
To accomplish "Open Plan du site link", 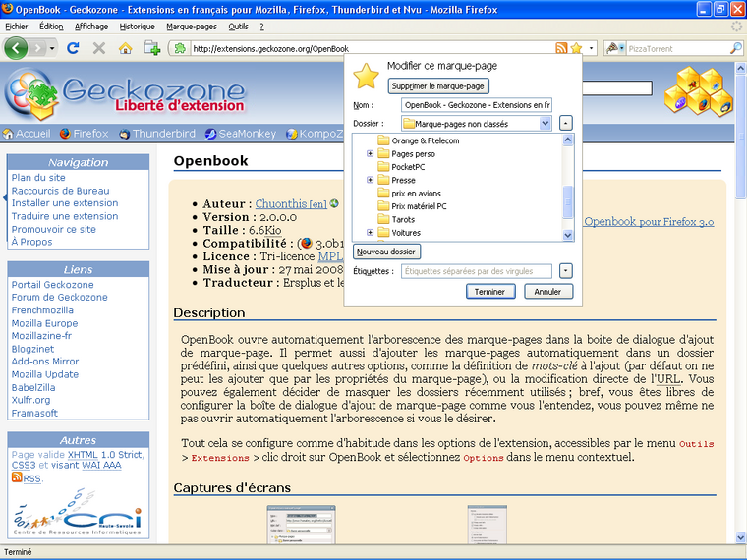I will click(x=38, y=178).
